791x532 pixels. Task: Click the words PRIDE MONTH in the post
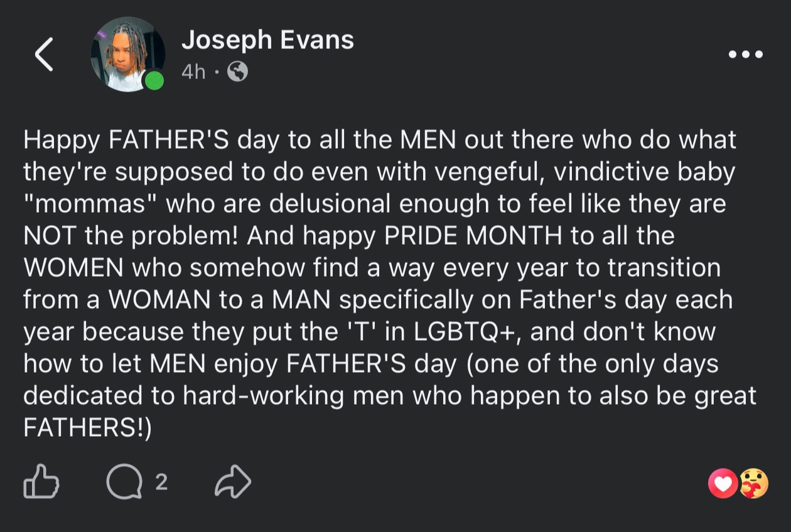tap(473, 235)
